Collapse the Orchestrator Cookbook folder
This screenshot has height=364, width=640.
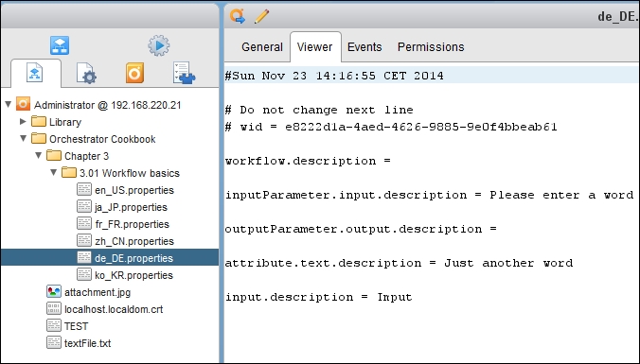coord(24,139)
